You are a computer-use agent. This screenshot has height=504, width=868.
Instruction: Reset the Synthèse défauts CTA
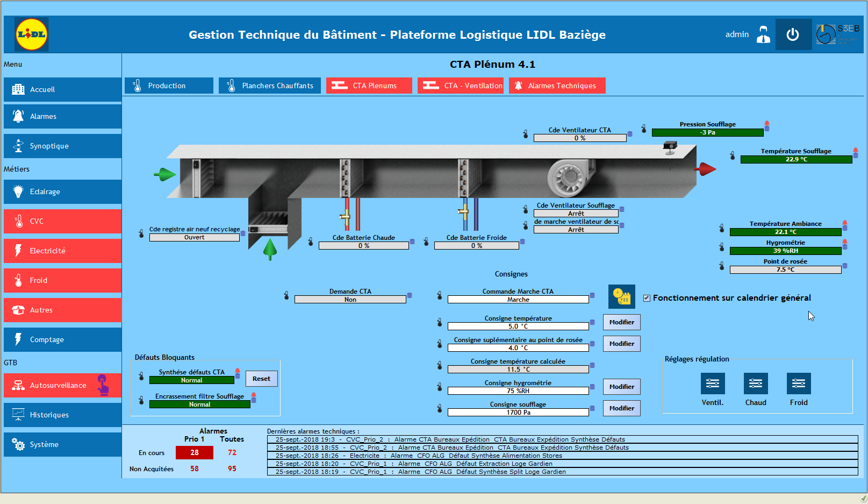pos(262,379)
